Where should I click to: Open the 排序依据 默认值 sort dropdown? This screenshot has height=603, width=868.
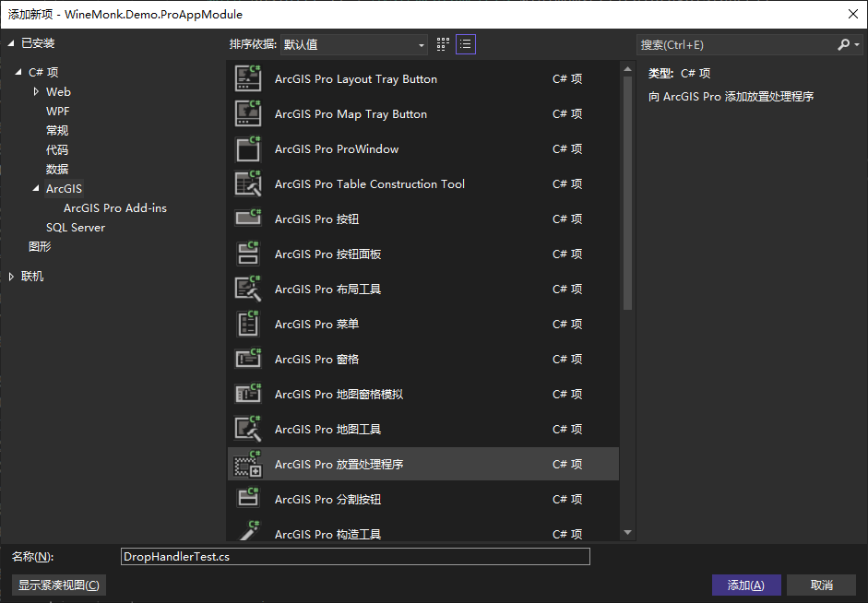pos(353,45)
